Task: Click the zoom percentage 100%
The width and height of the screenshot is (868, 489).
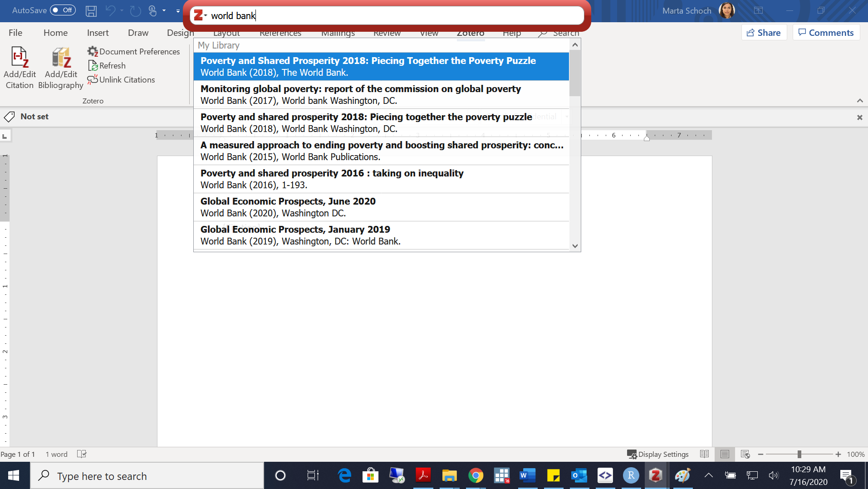Action: coord(855,454)
